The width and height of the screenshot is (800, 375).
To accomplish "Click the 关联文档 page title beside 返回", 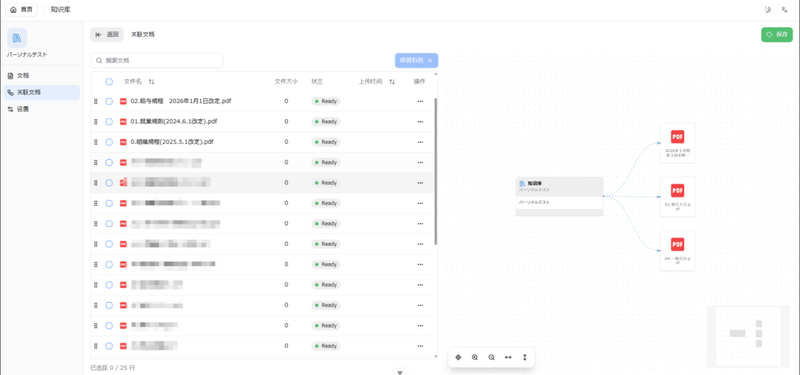I will pyautogui.click(x=143, y=35).
